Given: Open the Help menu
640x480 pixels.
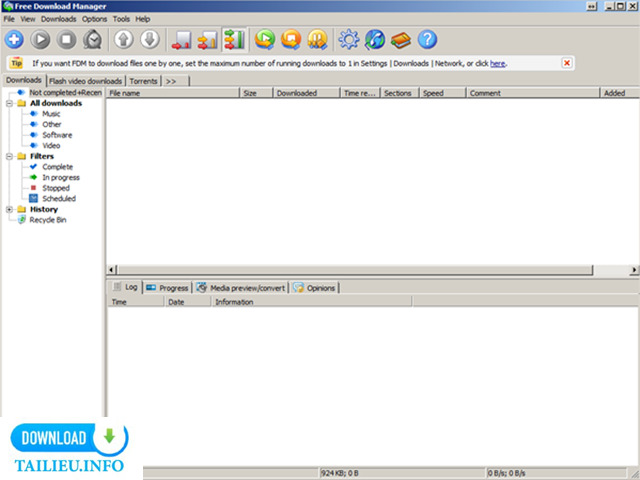Looking at the screenshot, I should pyautogui.click(x=143, y=19).
